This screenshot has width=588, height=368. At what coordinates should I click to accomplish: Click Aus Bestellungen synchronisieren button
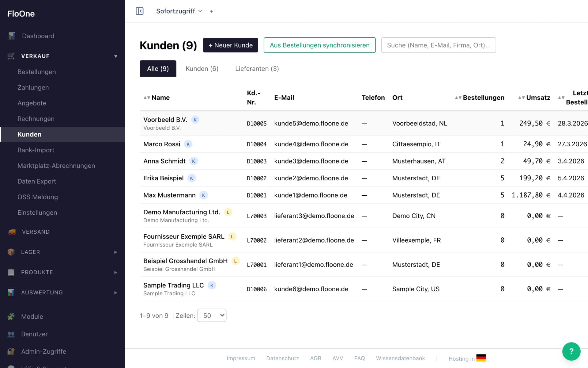coord(319,45)
